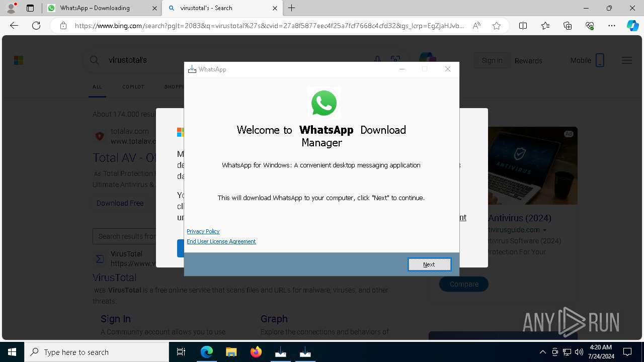Open the Mobile link on Bing
This screenshot has height=362, width=644.
coord(587,60)
